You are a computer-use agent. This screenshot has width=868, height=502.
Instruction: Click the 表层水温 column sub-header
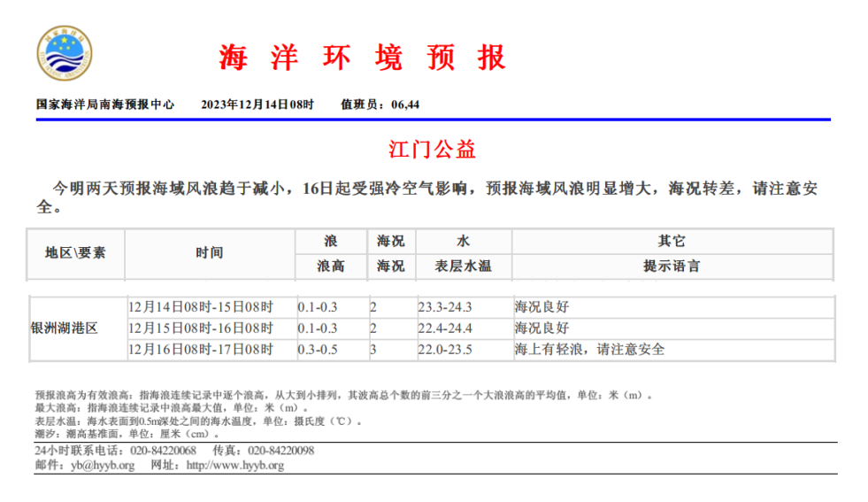[x=463, y=266]
